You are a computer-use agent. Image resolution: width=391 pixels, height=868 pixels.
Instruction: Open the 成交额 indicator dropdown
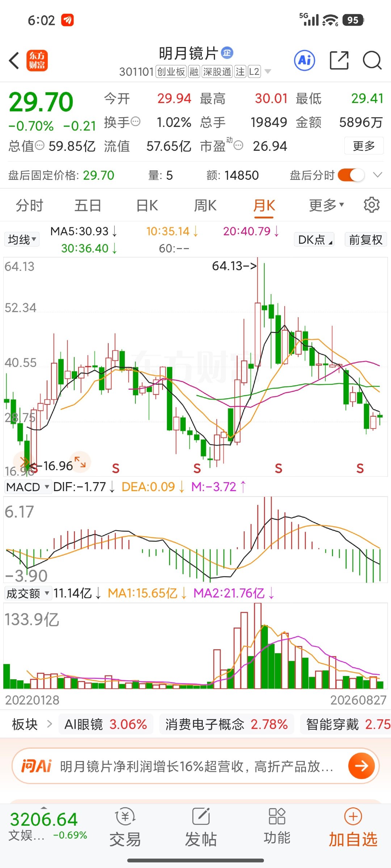[x=28, y=593]
